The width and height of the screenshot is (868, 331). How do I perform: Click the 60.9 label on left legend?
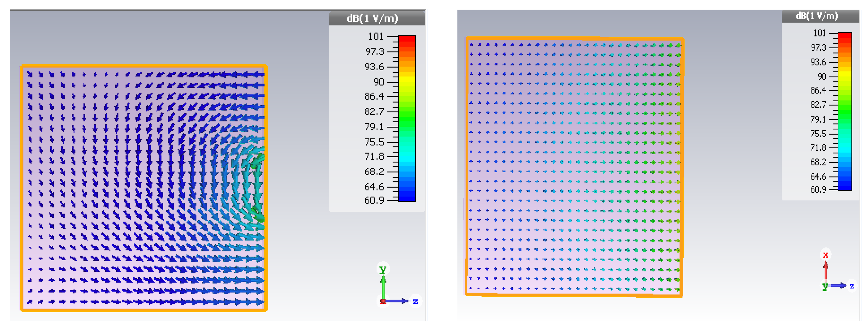click(x=374, y=200)
